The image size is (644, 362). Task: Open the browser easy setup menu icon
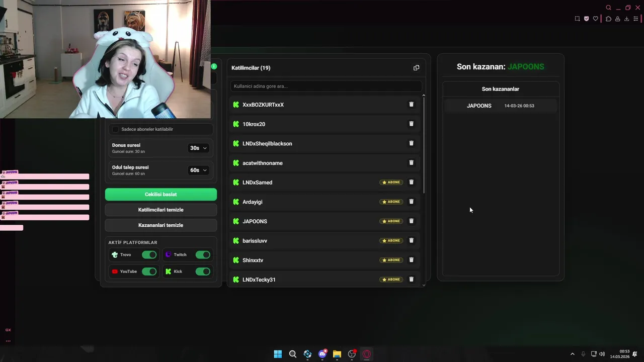(x=636, y=19)
